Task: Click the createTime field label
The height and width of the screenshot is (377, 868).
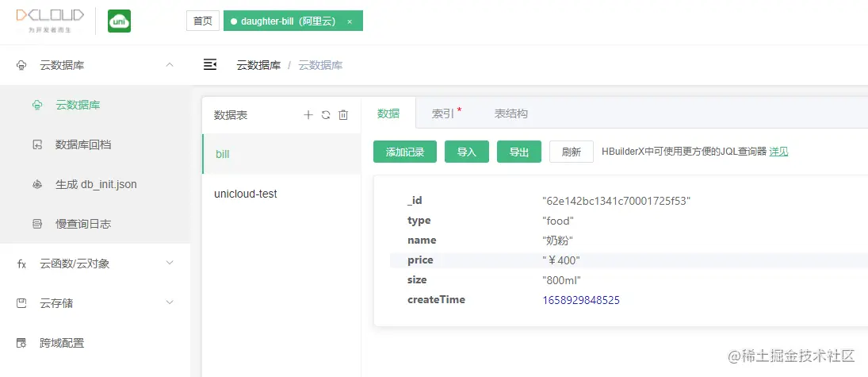Action: (x=436, y=299)
